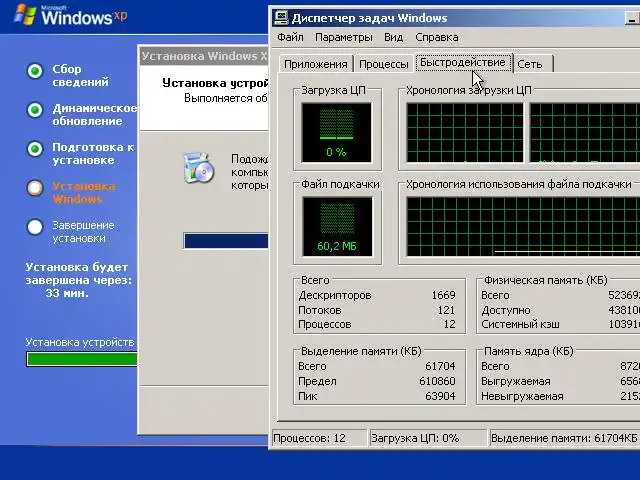640x480 pixels.
Task: Open the Файл menu in Task Manager
Action: [x=290, y=38]
